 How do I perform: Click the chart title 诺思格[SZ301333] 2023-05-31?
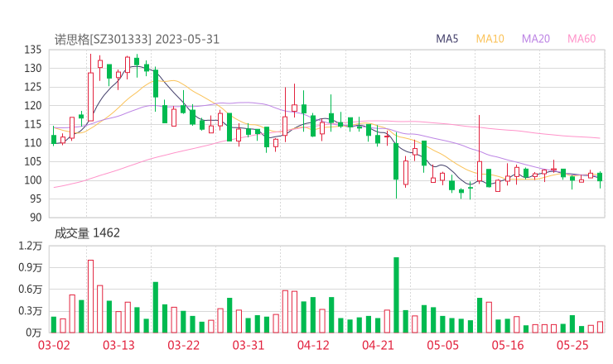tap(137, 40)
